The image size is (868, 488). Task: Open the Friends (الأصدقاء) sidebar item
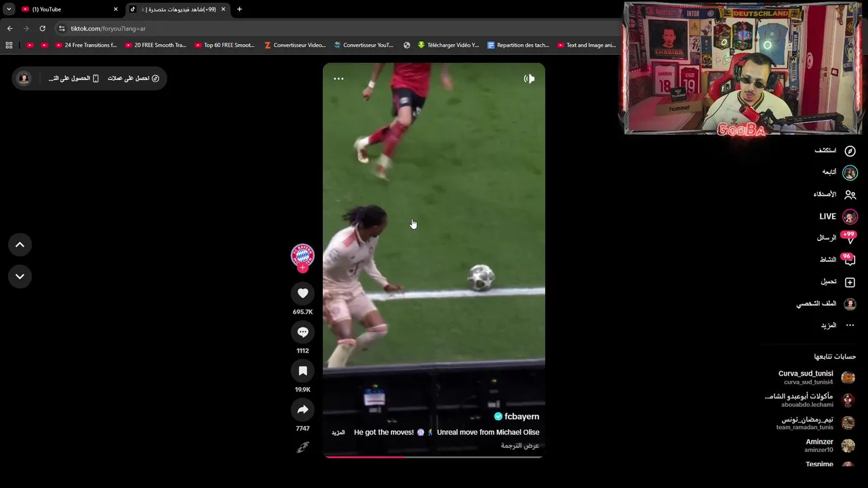(x=835, y=195)
